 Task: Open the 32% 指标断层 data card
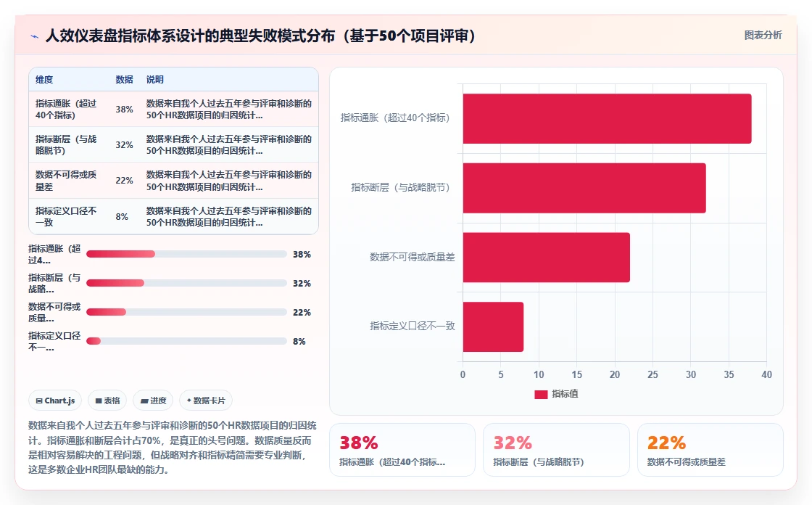[x=556, y=450]
